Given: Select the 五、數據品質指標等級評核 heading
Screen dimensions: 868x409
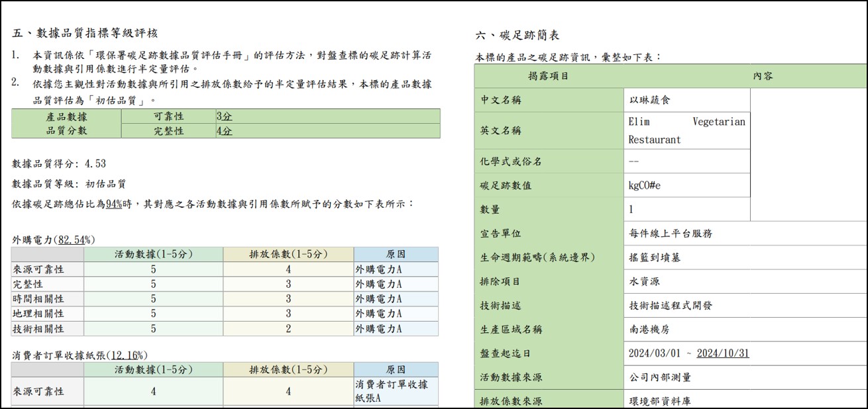Looking at the screenshot, I should coord(85,33).
